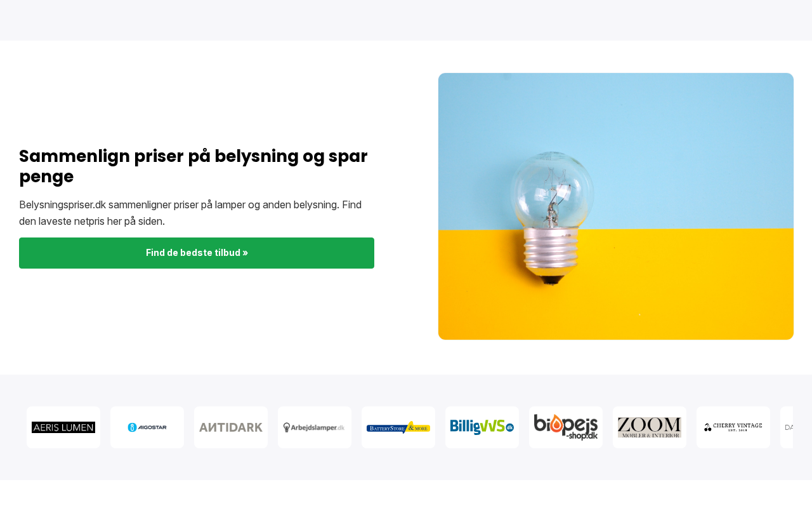Click the glass bulb in the photo
The width and height of the screenshot is (812, 508).
point(552,190)
